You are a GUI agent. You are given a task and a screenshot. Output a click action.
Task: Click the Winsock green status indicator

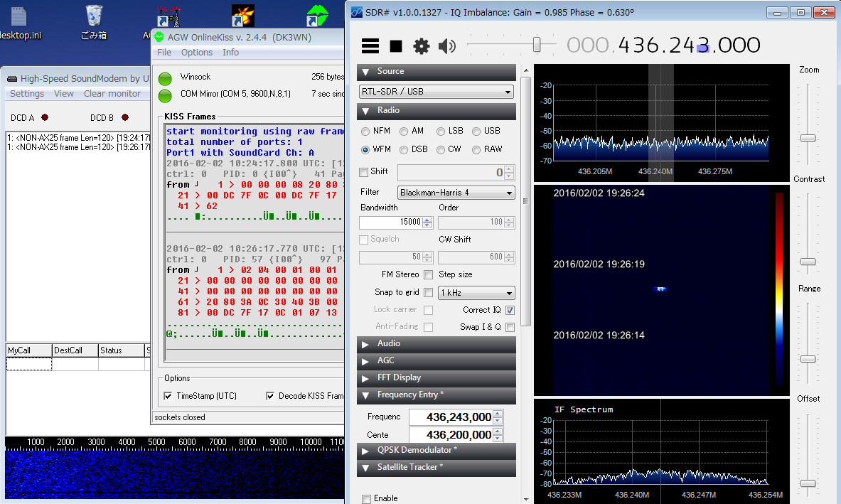[165, 79]
